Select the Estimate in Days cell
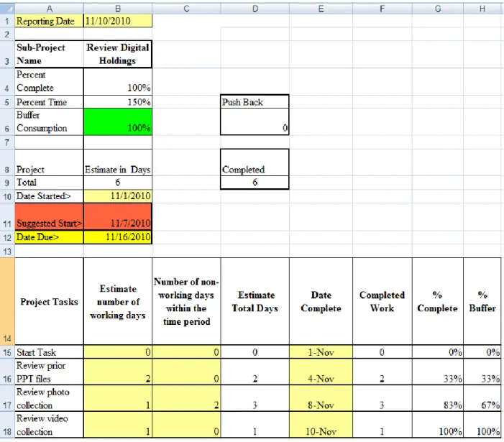The height and width of the screenshot is (442, 504). [x=118, y=162]
